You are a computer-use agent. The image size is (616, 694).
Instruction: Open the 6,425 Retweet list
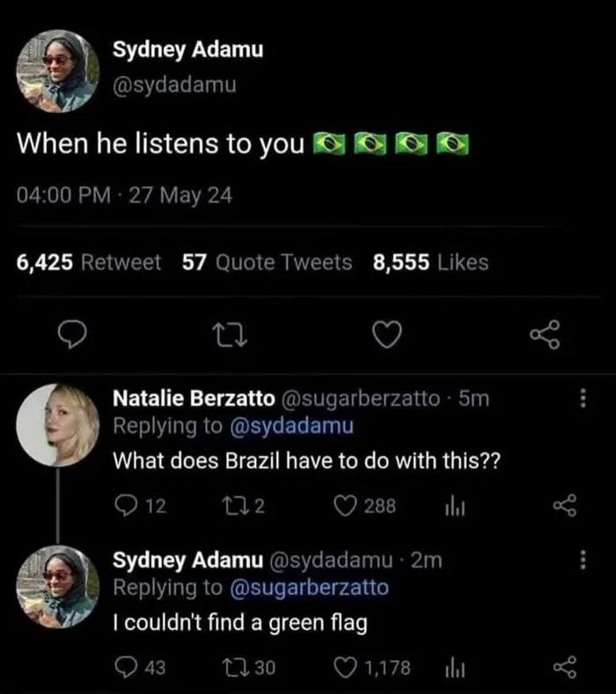tap(89, 262)
